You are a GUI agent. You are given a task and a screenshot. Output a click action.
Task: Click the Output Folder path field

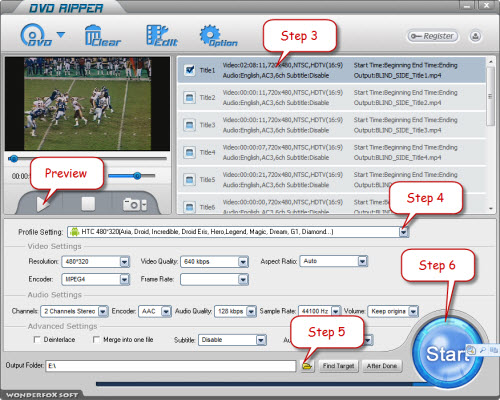(171, 366)
